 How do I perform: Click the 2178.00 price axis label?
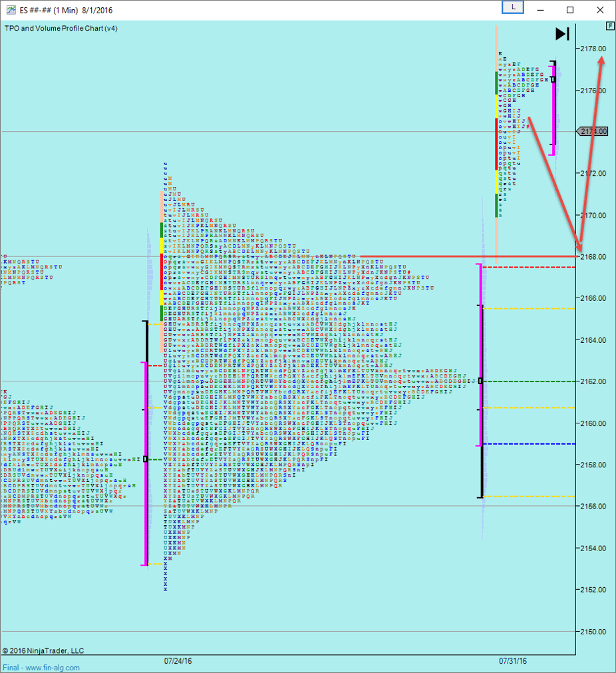(x=593, y=49)
